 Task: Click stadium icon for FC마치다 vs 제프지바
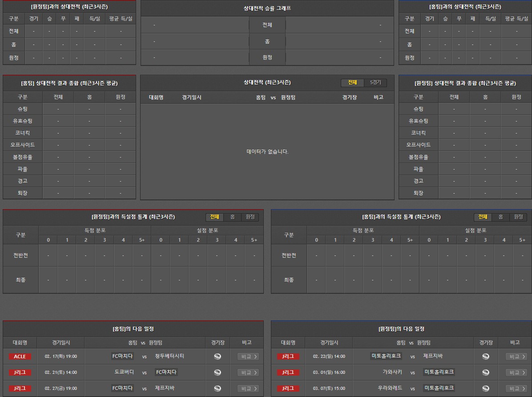pos(218,389)
